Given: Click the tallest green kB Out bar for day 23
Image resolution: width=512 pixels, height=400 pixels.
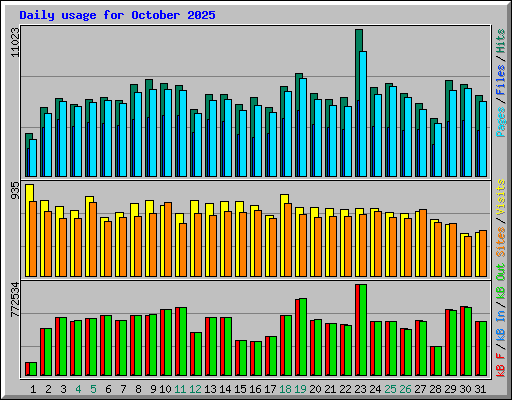Looking at the screenshot, I should coord(363,330).
